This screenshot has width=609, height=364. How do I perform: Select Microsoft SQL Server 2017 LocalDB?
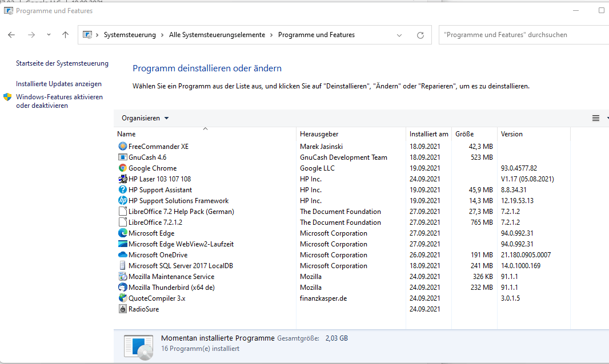pyautogui.click(x=181, y=266)
